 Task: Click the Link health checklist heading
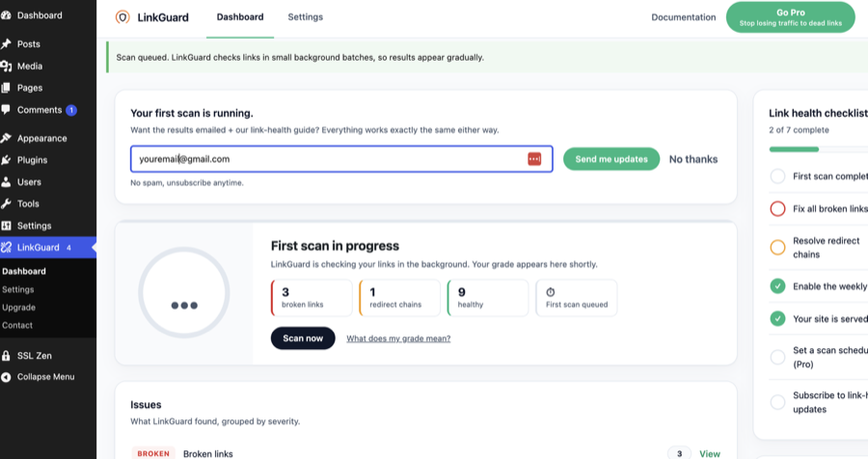(x=818, y=113)
